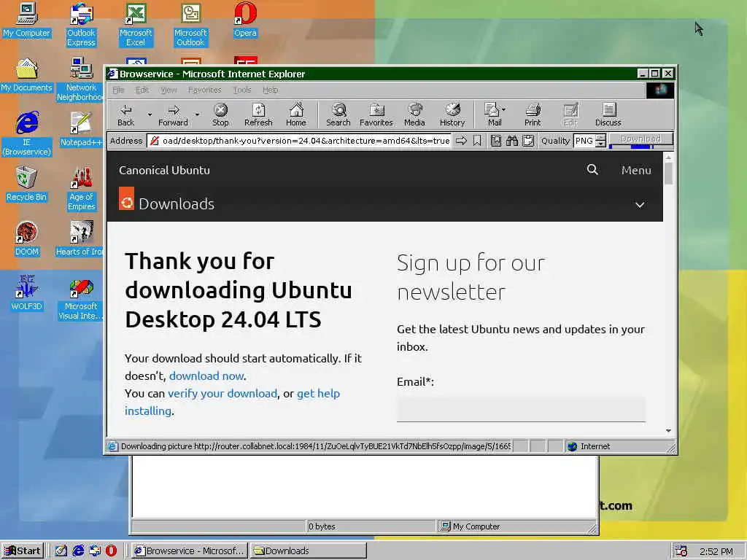Select Microsoft Outlook desktop icon
747x560 pixels.
190,25
